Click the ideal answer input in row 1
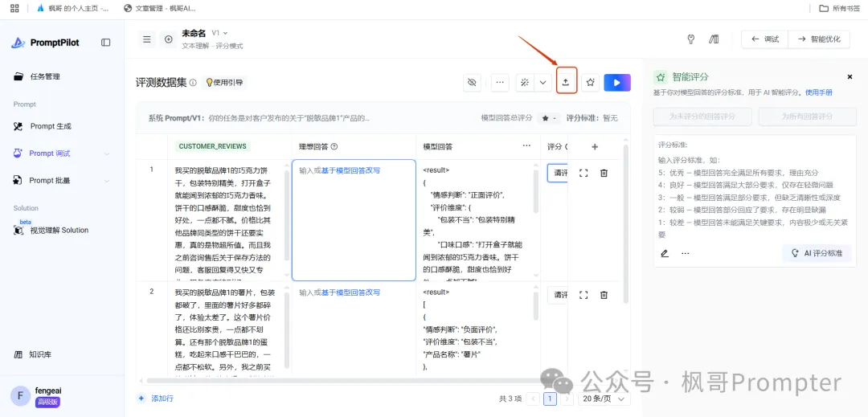Screen dimensions: 868x417 pos(354,220)
